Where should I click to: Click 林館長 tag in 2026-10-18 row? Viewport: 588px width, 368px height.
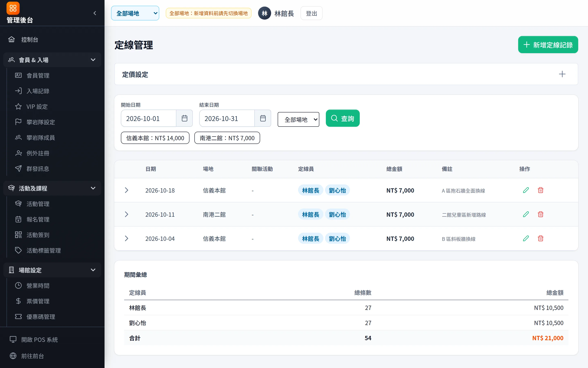(x=310, y=190)
